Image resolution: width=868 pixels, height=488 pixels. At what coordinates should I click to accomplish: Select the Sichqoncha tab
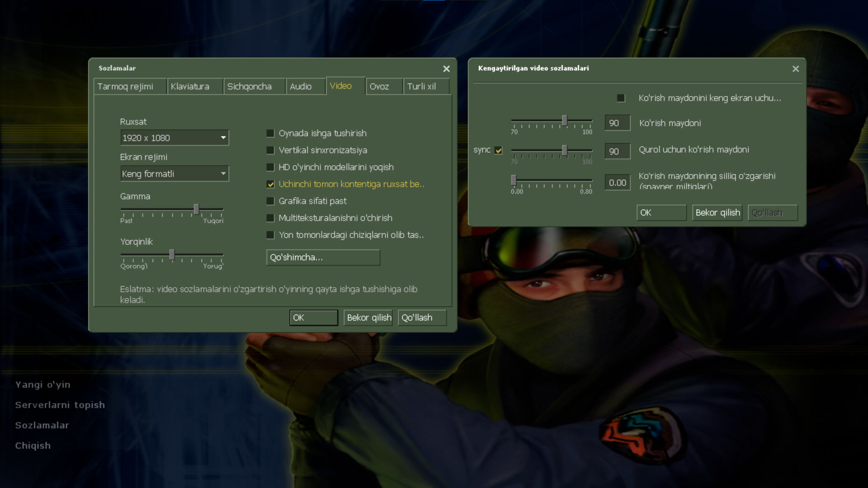pyautogui.click(x=254, y=86)
